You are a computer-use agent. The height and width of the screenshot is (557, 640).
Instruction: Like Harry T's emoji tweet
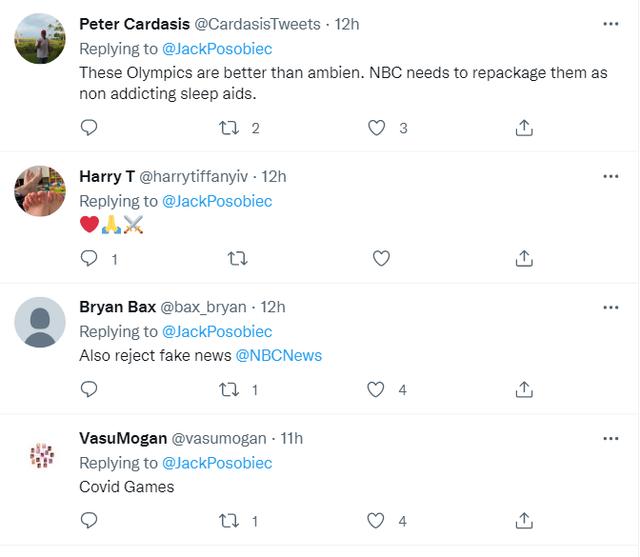[x=381, y=258]
